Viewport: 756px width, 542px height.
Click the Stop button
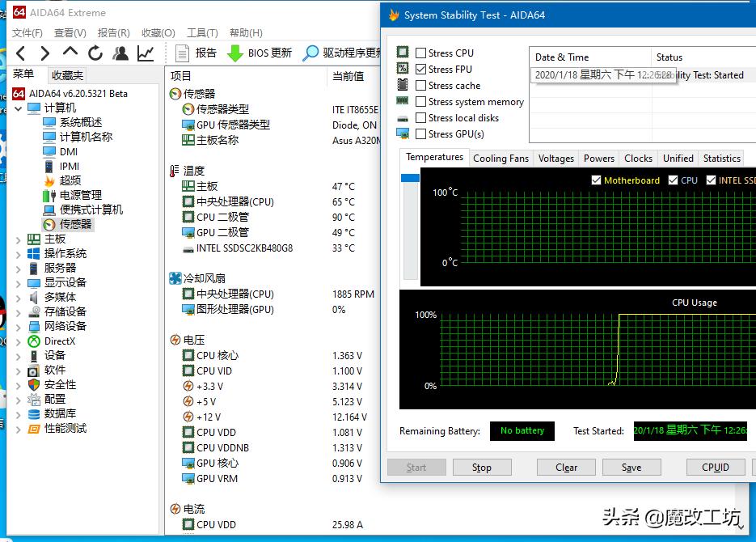click(482, 467)
